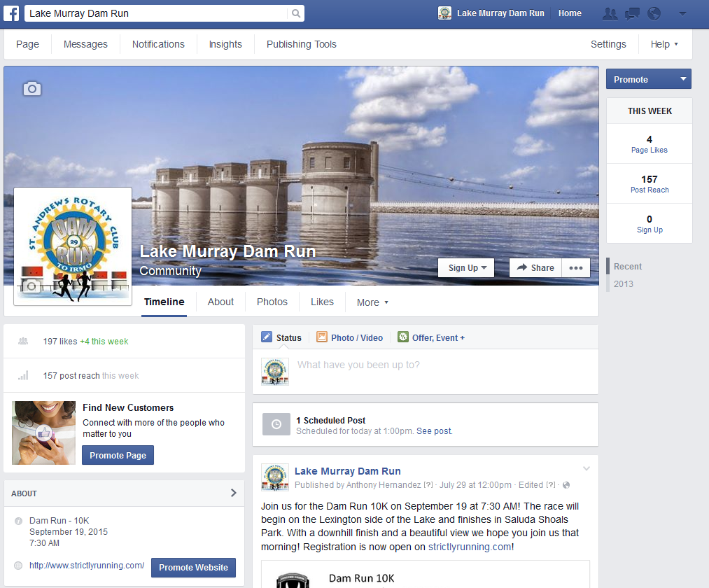This screenshot has width=709, height=588.
Task: Jump to 2013 on timeline
Action: coord(623,283)
